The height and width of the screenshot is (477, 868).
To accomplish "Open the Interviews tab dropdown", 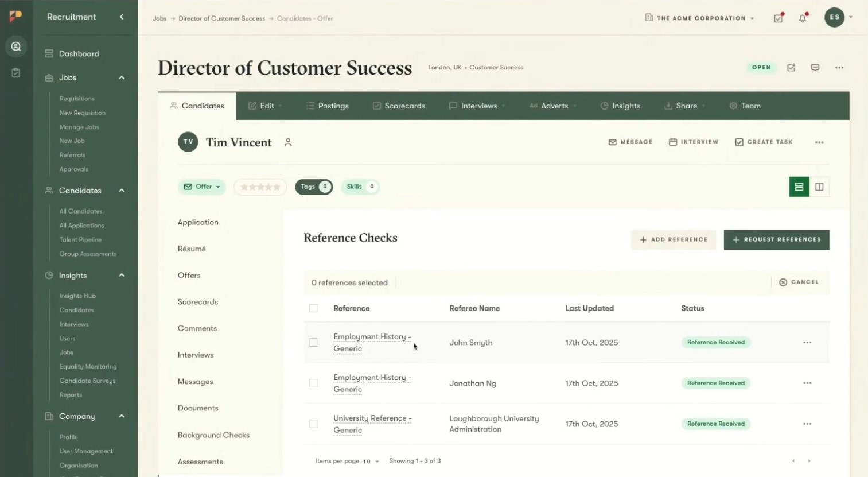I will point(477,106).
